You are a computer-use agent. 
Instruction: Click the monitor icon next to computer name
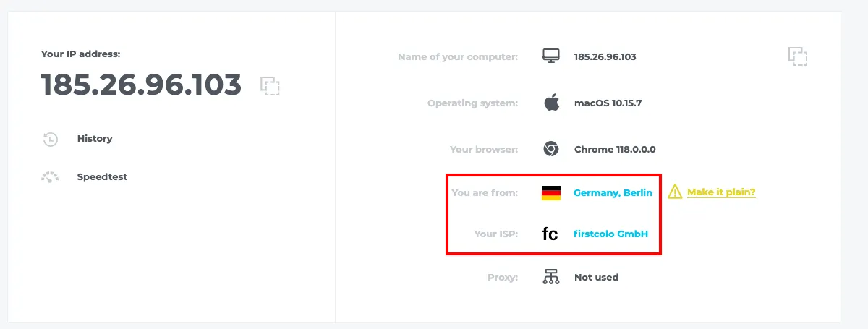point(551,56)
